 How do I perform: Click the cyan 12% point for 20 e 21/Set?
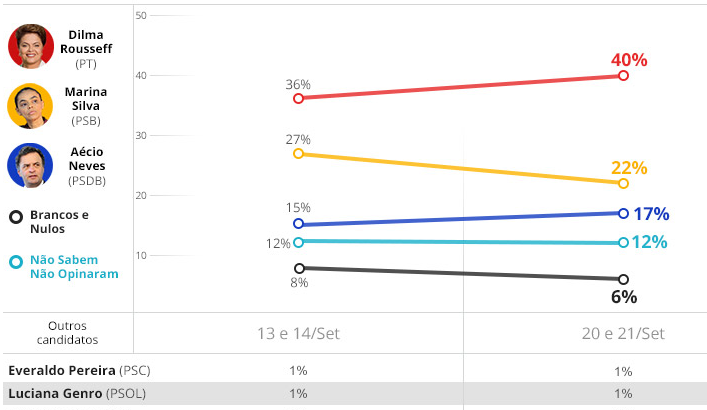[x=623, y=242]
